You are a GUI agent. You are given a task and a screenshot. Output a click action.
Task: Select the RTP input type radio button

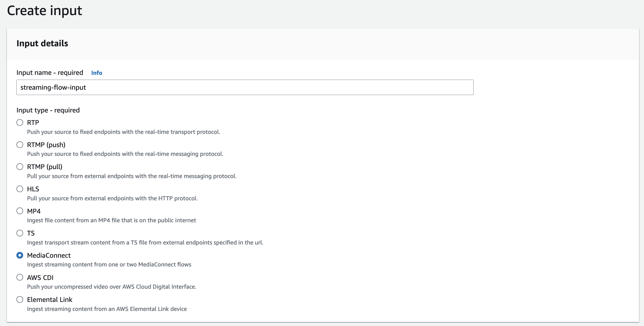point(20,123)
